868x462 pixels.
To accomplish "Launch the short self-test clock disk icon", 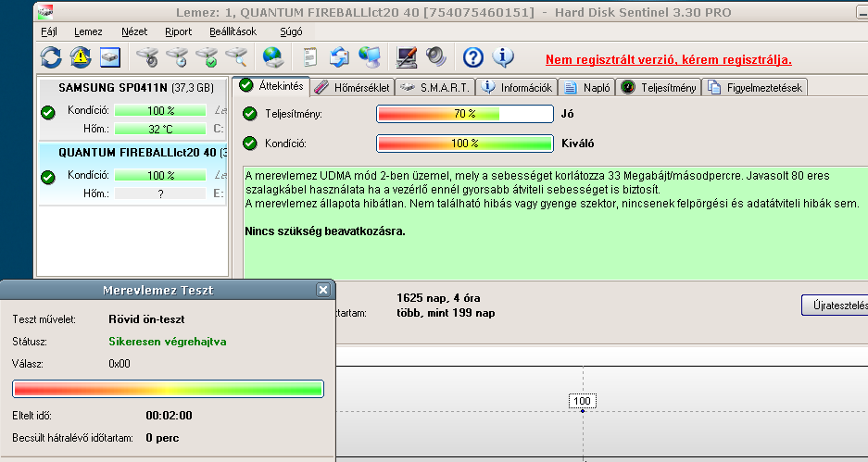I will pos(177,57).
